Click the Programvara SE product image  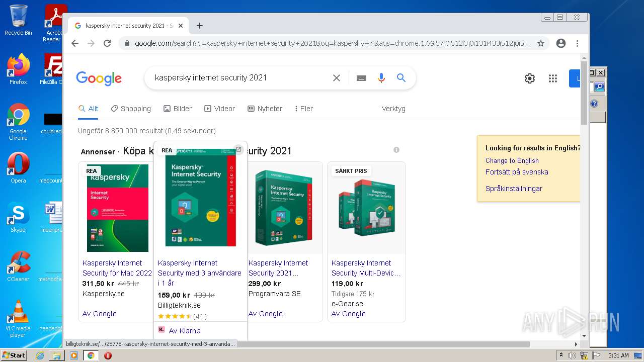coord(283,208)
